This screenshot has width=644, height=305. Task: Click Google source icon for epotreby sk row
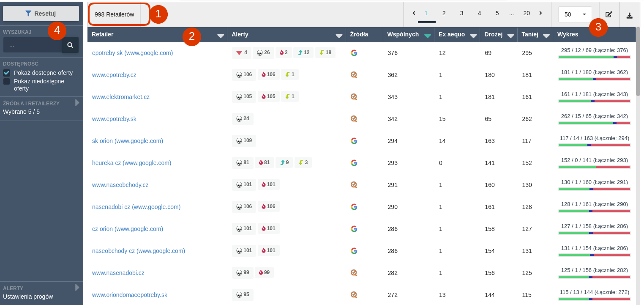pos(354,53)
